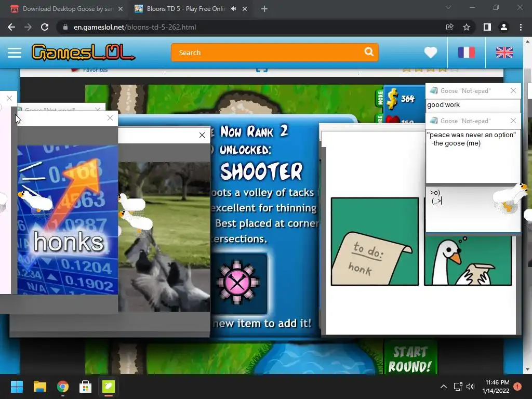
Task: Click the tack shooter tower icon
Action: click(237, 283)
